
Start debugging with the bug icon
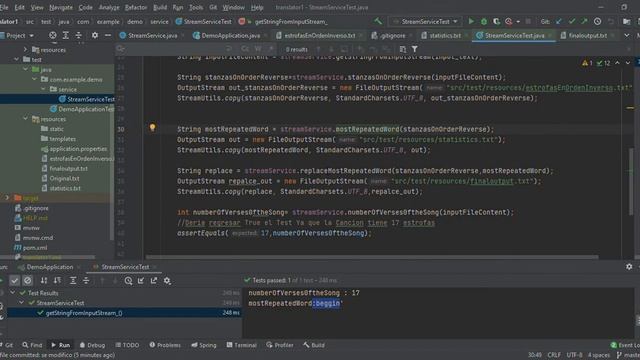point(484,21)
